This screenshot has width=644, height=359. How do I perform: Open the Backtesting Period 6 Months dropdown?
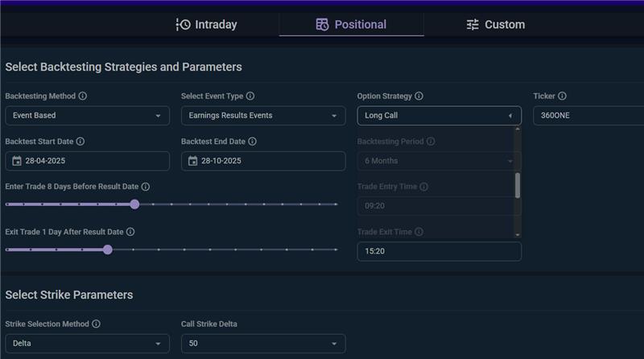click(x=439, y=161)
